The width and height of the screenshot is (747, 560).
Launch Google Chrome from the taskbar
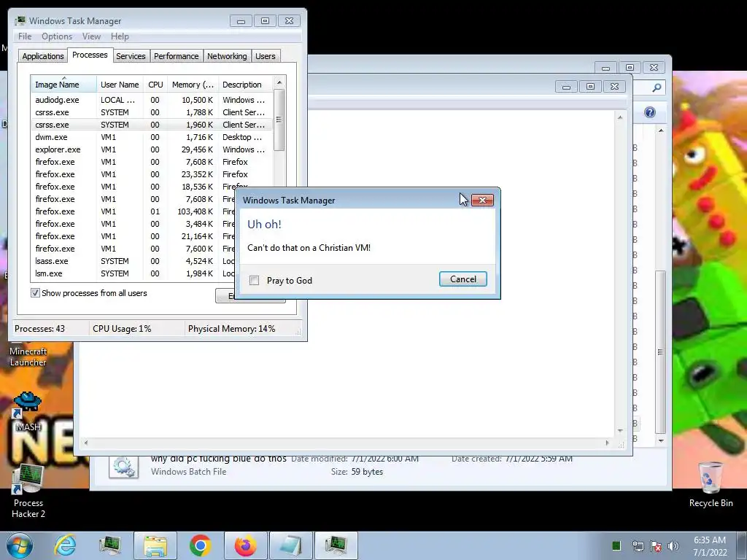pyautogui.click(x=200, y=545)
